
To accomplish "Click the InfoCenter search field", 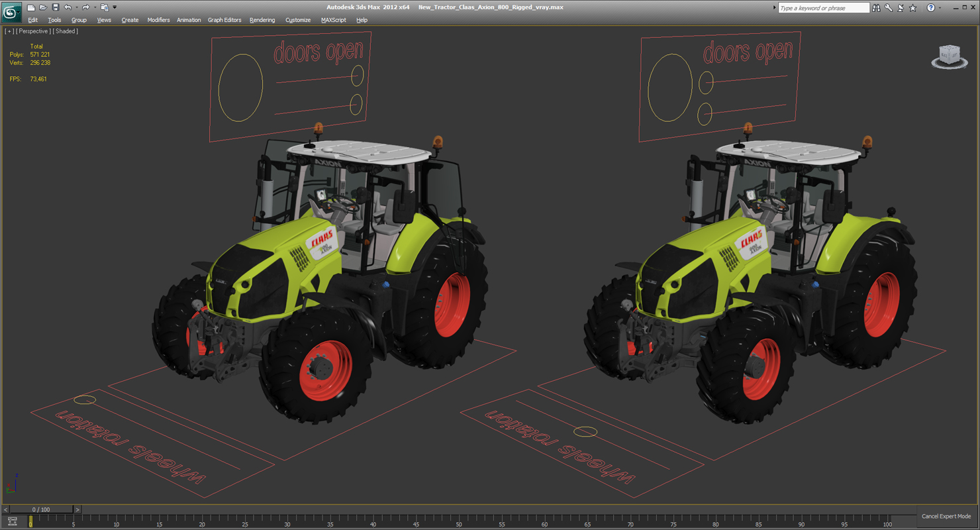I will (824, 8).
